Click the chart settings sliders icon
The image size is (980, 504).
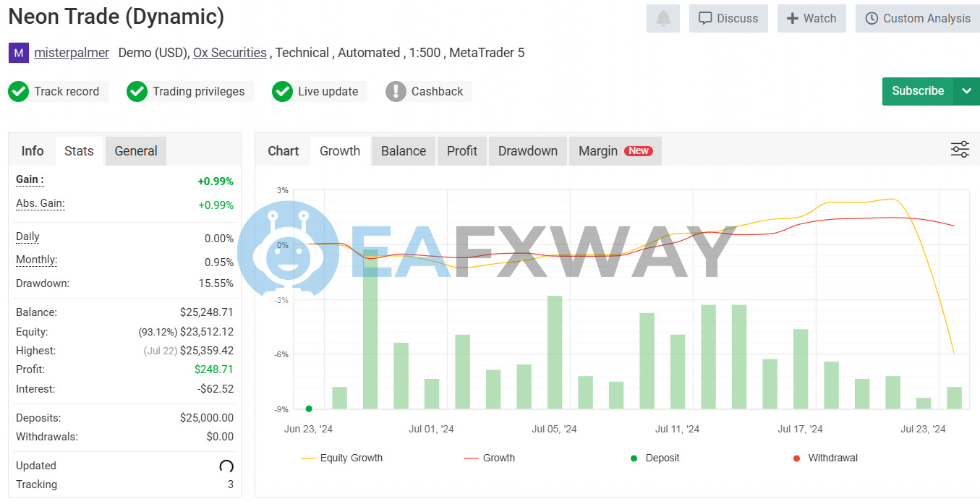click(x=960, y=150)
